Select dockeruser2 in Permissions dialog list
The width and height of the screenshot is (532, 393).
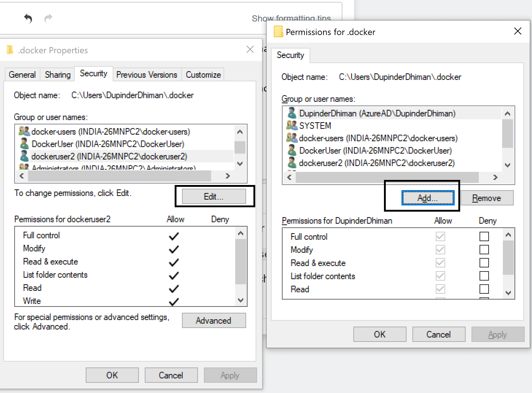point(376,163)
